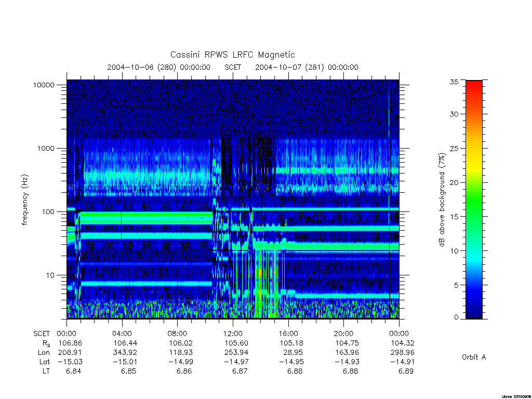The height and width of the screenshot is (399, 532).
Task: Click the Rs value '104.32'
Action: click(403, 343)
